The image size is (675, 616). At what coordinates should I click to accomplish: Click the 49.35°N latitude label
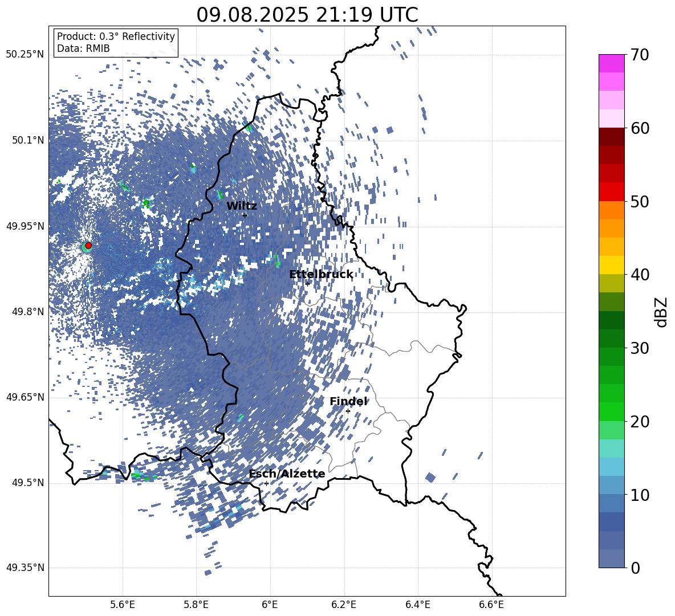coord(25,568)
